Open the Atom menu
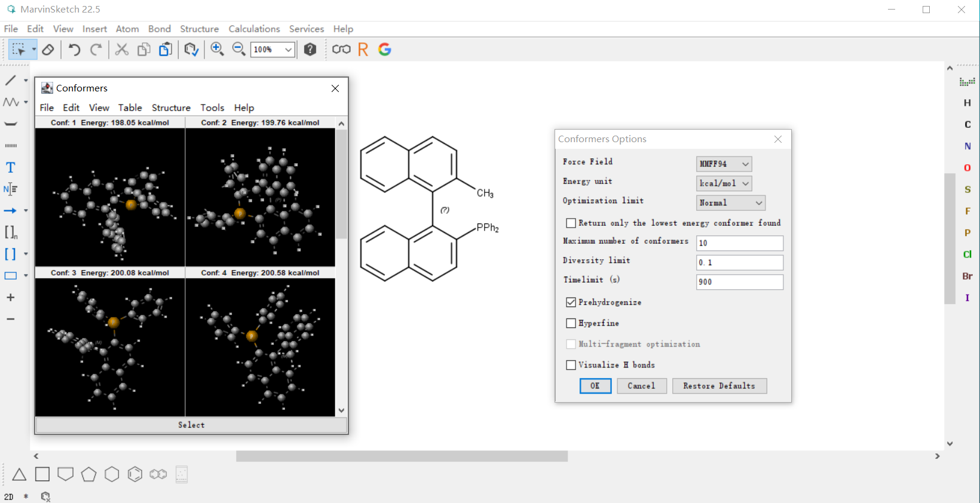 coord(127,29)
